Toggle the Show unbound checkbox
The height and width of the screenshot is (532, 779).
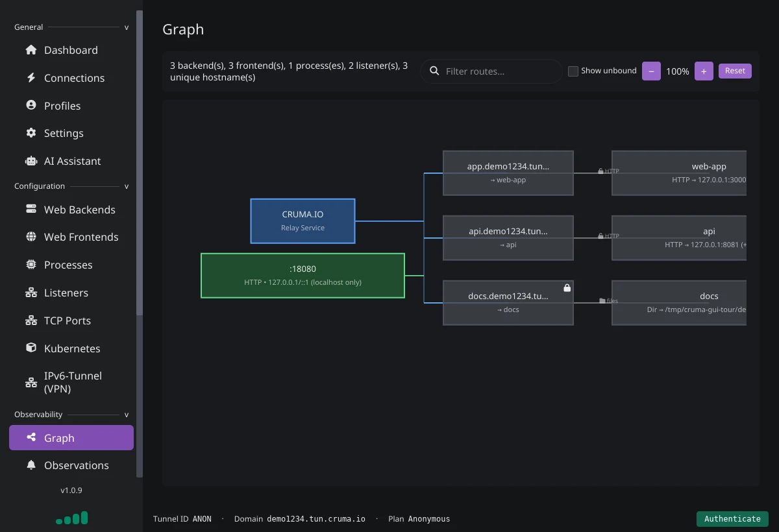573,71
